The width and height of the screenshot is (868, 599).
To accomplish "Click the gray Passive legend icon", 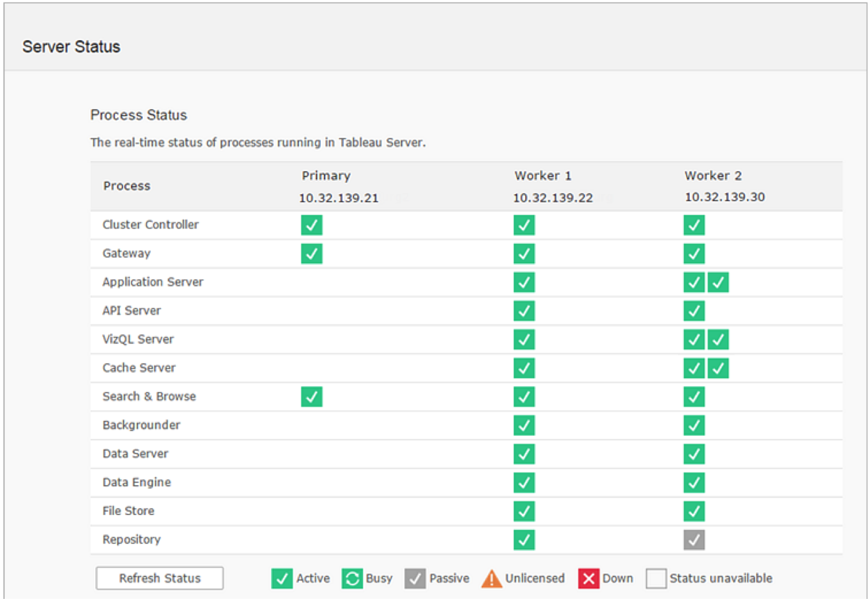I will (x=415, y=579).
